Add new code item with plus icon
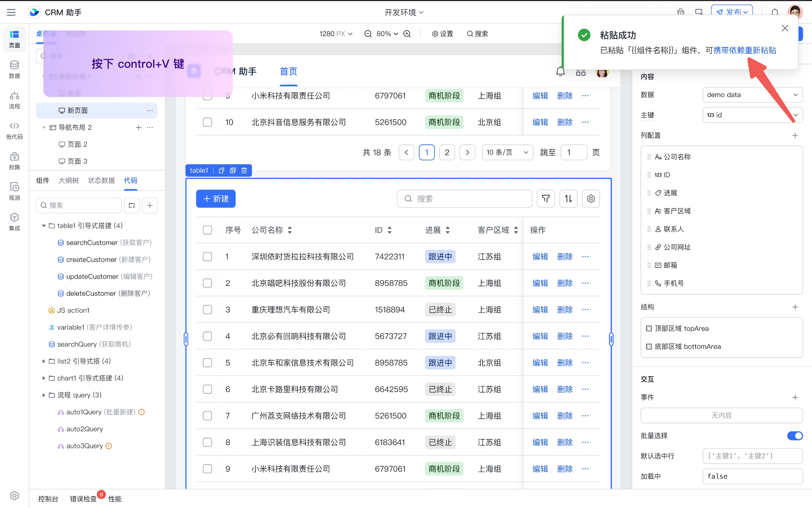 point(150,205)
